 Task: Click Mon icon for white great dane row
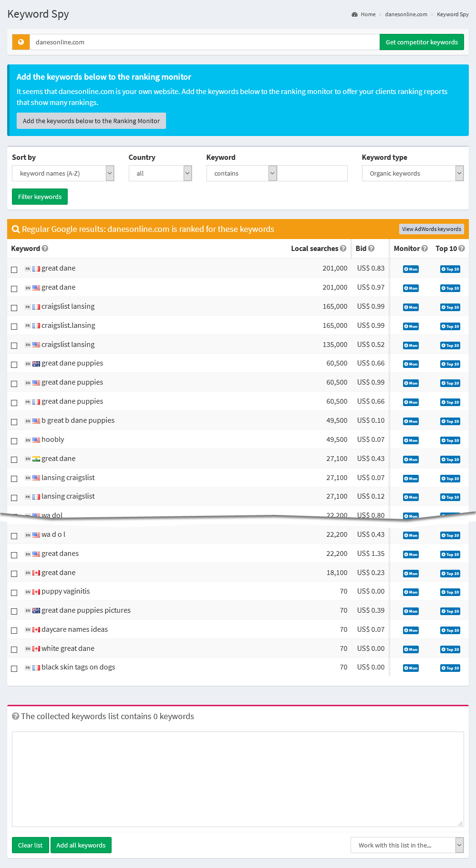pos(411,649)
